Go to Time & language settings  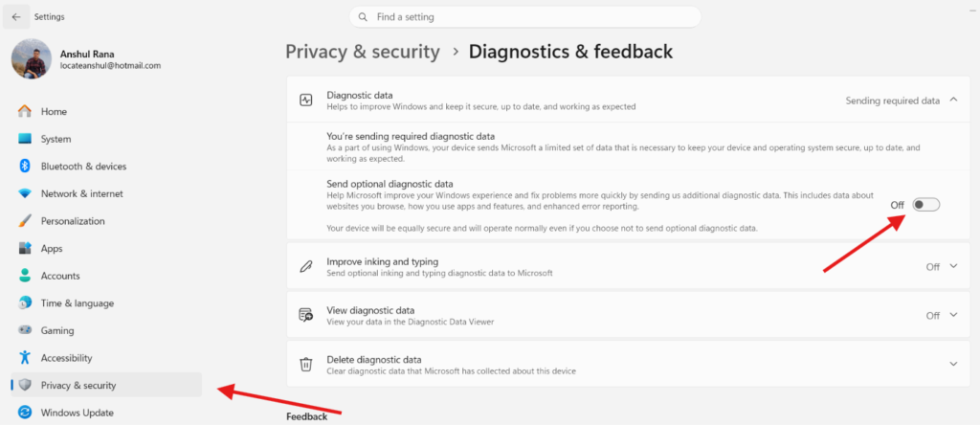tap(106, 303)
